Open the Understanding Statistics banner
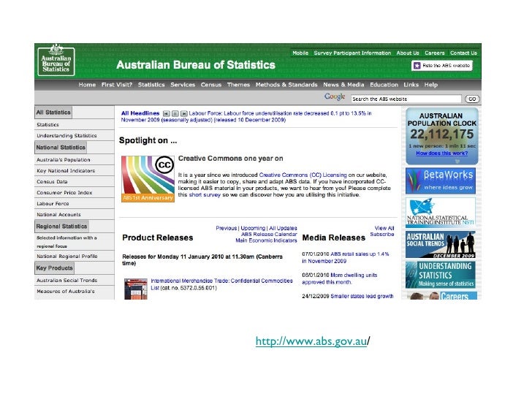The image size is (532, 399). tap(441, 275)
